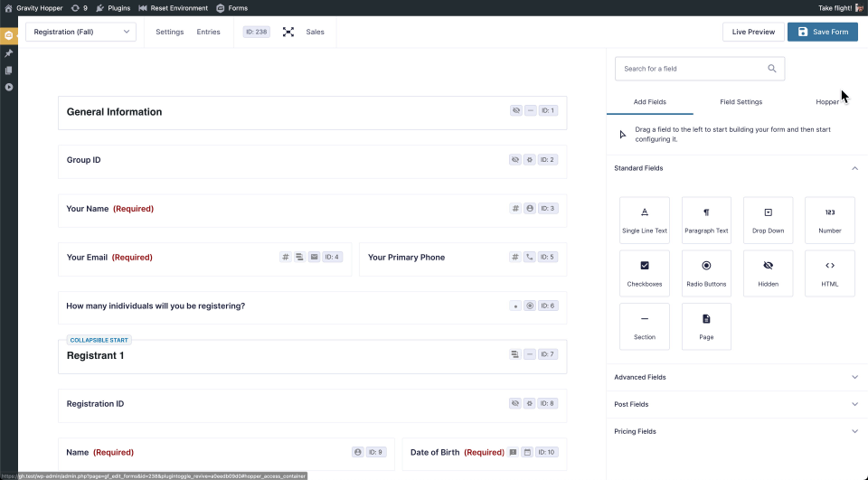
Task: Click hidden eye icon on Group ID
Action: pos(515,160)
